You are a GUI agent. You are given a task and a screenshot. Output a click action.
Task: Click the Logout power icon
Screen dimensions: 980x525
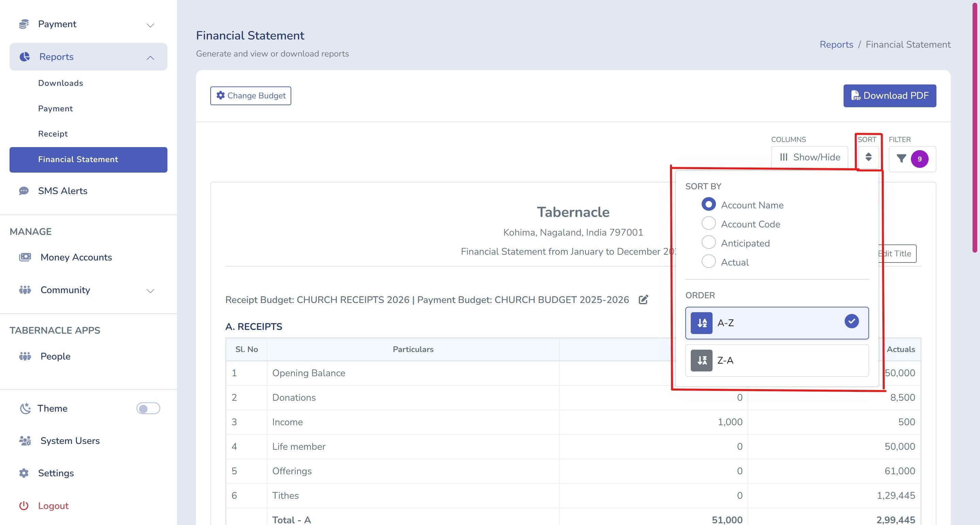point(24,506)
